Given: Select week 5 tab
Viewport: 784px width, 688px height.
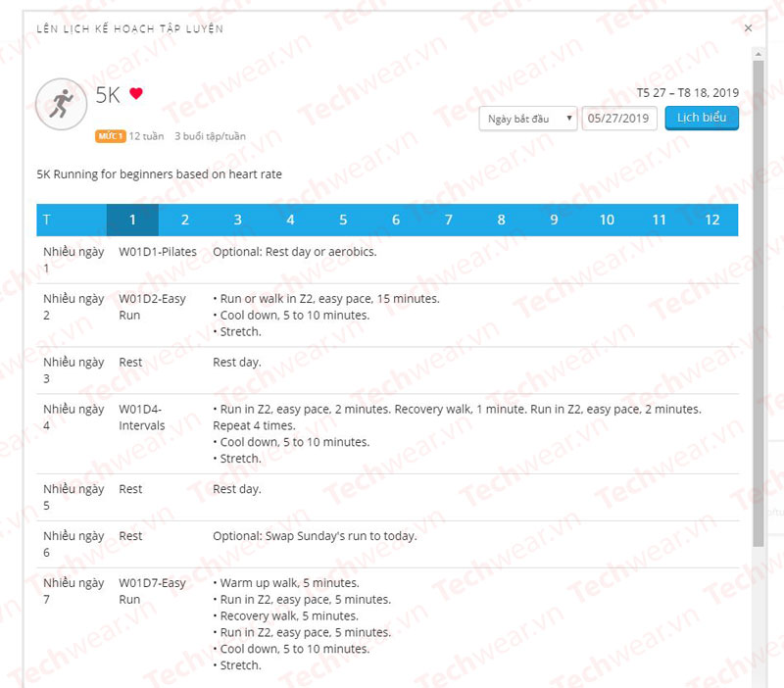Looking at the screenshot, I should 343,220.
